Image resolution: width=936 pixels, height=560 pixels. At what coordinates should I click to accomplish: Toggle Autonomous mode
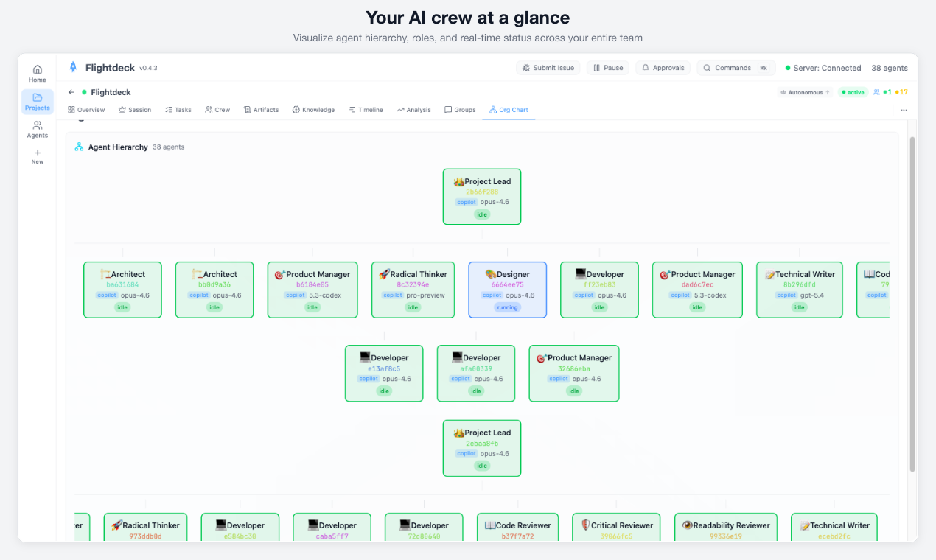click(x=805, y=92)
